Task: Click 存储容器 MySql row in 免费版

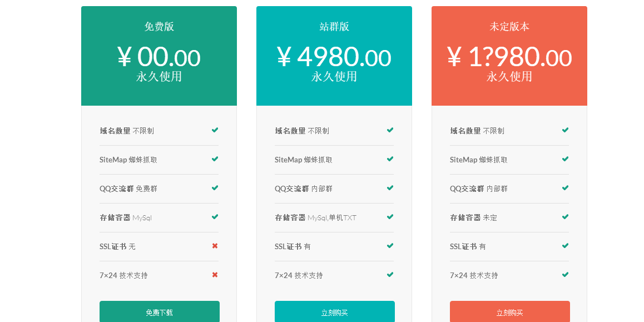Action: coord(159,217)
